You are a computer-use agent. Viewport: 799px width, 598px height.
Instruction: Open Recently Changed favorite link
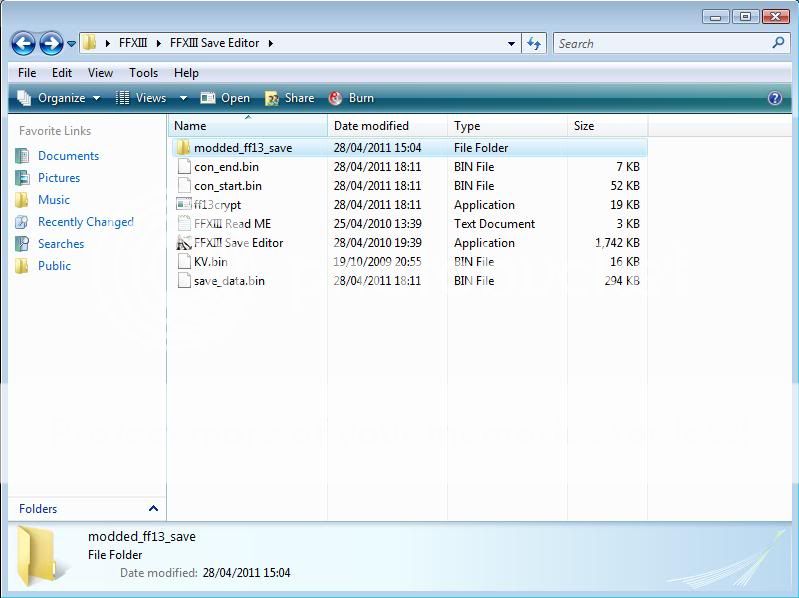(85, 222)
